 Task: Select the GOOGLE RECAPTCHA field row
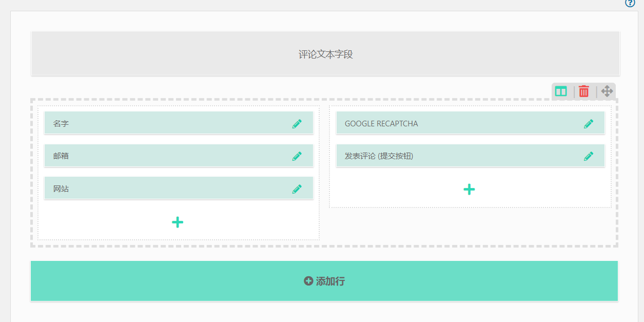[x=471, y=123]
